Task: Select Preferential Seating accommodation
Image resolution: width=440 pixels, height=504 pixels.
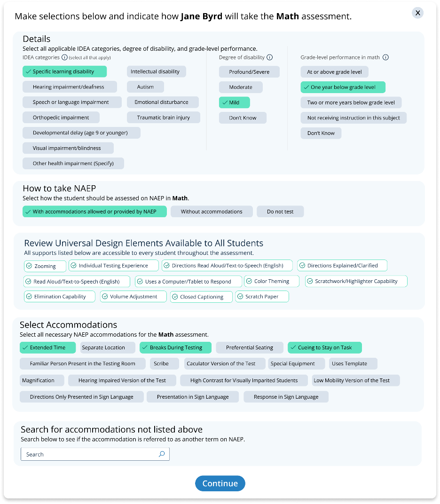Action: [249, 347]
